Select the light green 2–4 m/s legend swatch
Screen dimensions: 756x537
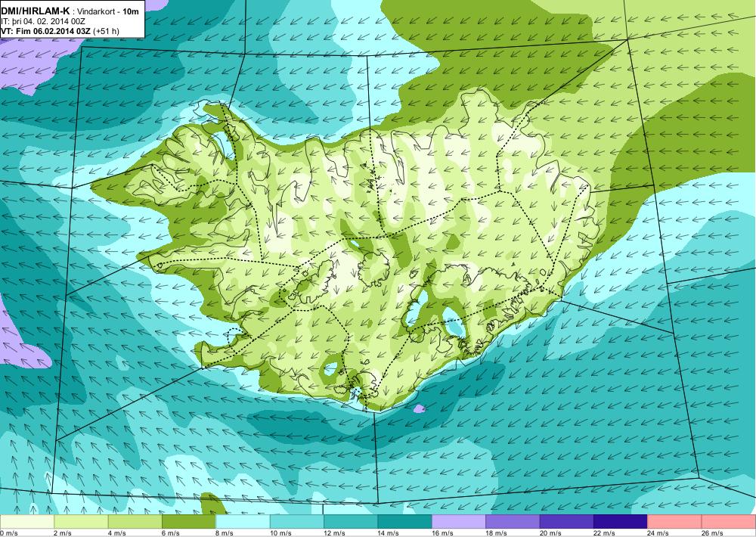pyautogui.click(x=81, y=522)
